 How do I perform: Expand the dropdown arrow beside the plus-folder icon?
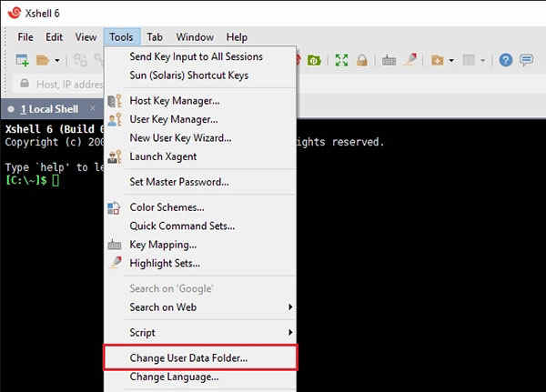[451, 61]
